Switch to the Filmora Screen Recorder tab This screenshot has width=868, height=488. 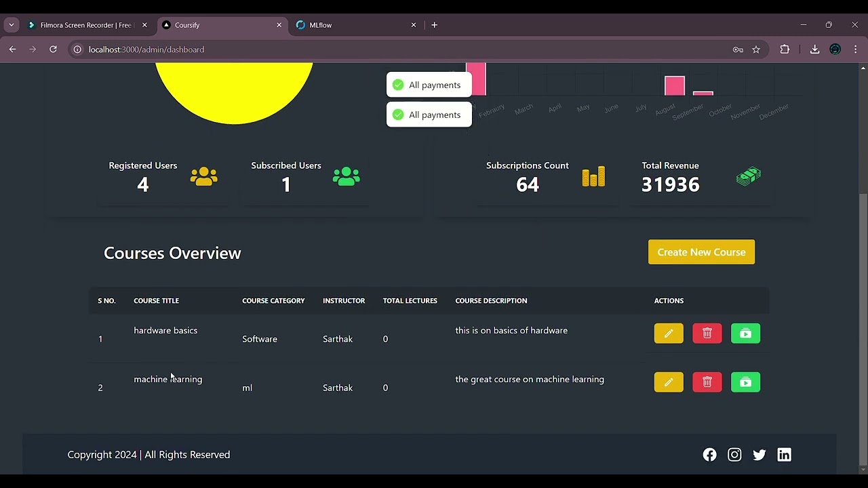(86, 25)
